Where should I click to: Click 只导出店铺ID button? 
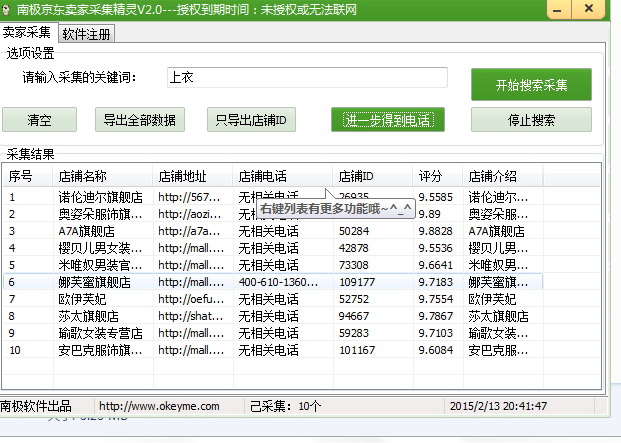point(251,120)
